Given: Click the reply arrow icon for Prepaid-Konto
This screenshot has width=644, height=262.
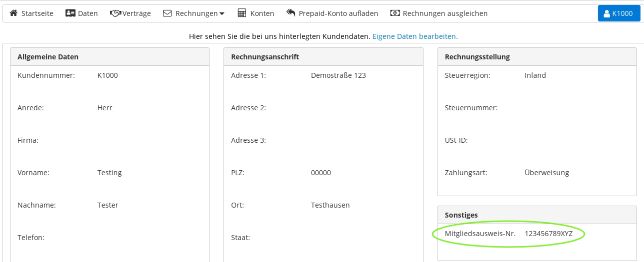Looking at the screenshot, I should click(291, 13).
